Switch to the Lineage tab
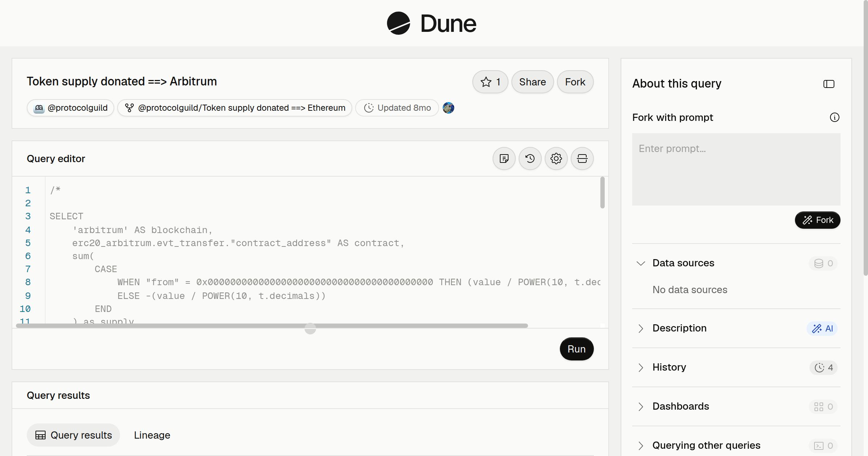 point(152,435)
